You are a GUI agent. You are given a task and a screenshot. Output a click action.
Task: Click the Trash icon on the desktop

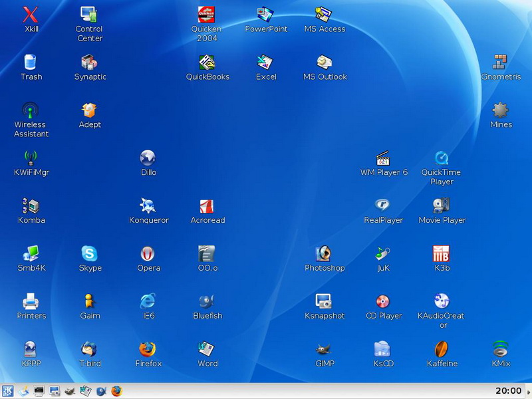point(31,63)
